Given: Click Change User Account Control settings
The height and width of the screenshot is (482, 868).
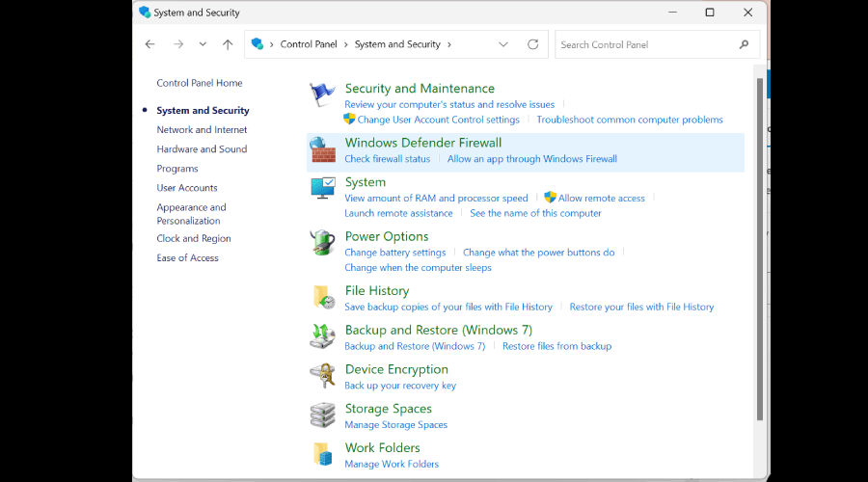Looking at the screenshot, I should click(x=439, y=120).
